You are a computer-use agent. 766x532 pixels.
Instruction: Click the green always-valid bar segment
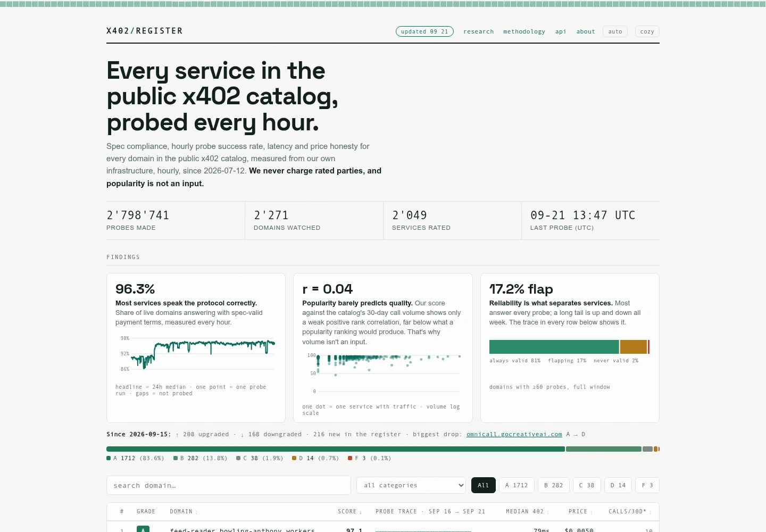tap(554, 347)
